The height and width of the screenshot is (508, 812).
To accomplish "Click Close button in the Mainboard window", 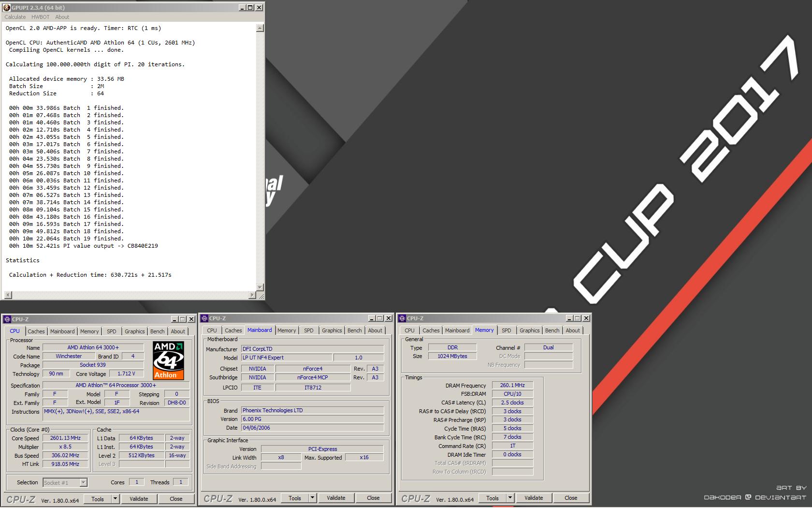I will [373, 498].
